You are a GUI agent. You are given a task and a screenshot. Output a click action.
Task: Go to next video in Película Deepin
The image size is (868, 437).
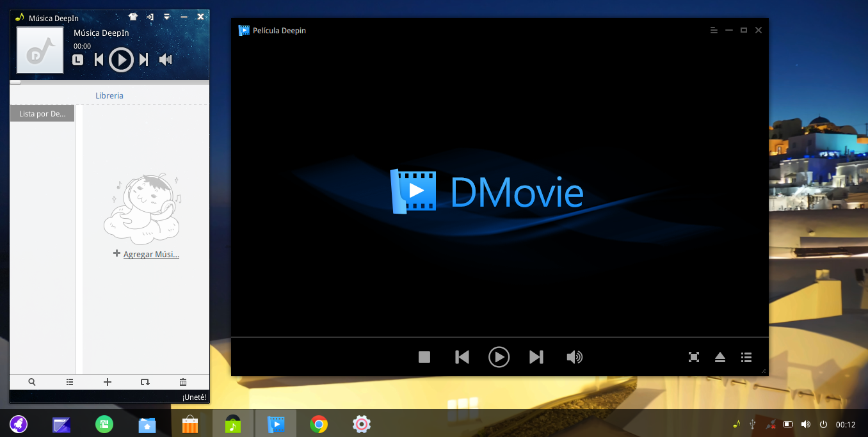click(536, 357)
